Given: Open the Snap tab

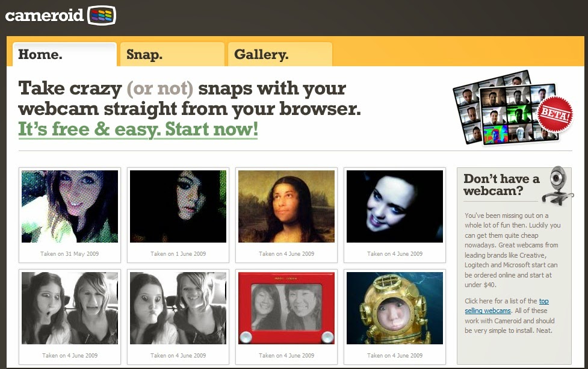Looking at the screenshot, I should click(x=172, y=54).
